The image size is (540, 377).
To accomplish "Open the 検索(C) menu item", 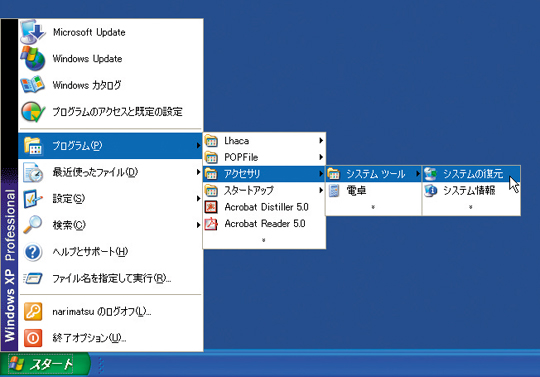I will [110, 225].
